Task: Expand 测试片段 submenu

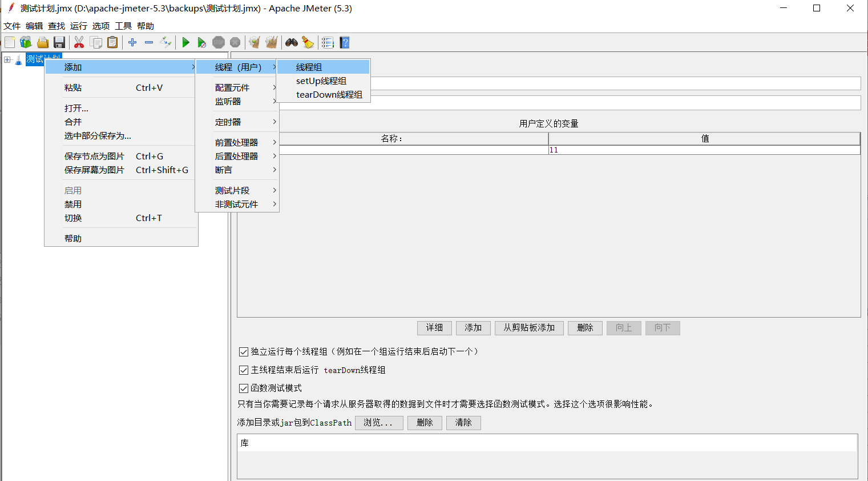Action: 237,190
